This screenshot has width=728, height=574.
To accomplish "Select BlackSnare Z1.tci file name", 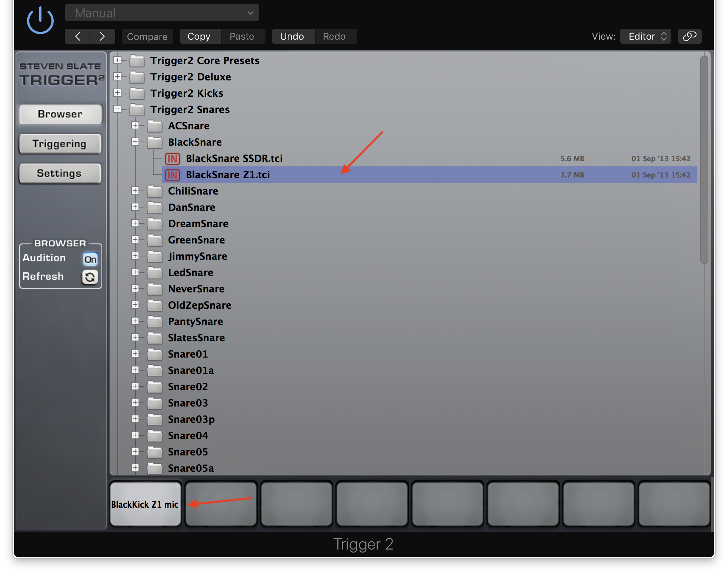I will click(228, 175).
